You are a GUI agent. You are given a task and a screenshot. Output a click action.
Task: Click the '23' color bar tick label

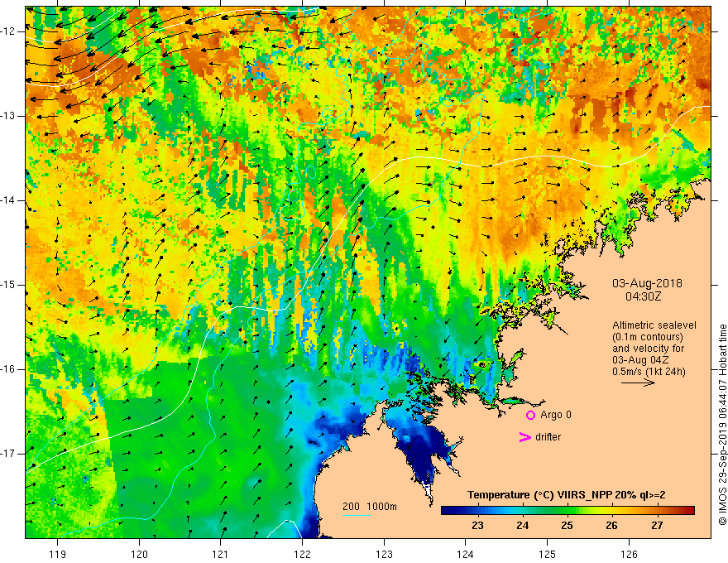pos(478,526)
